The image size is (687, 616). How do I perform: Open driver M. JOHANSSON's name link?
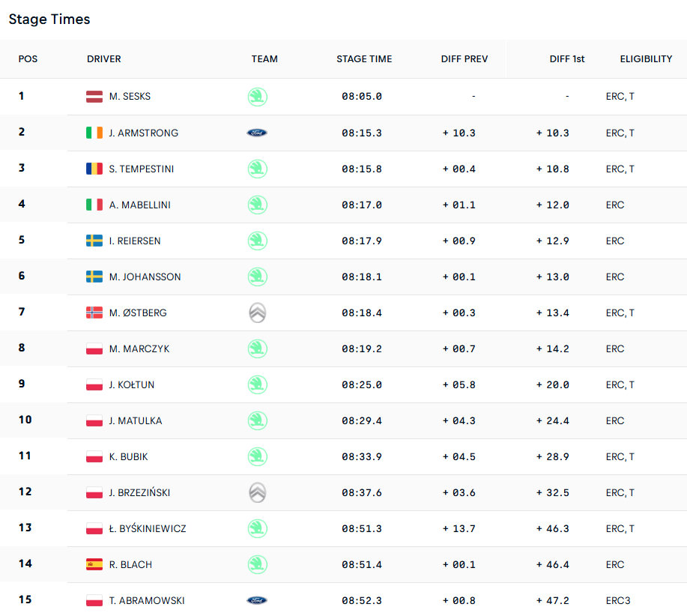[x=145, y=277]
